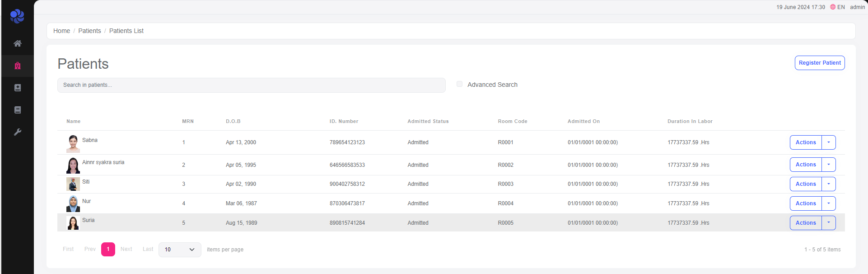Open the Home icon in the sidebar

18,43
